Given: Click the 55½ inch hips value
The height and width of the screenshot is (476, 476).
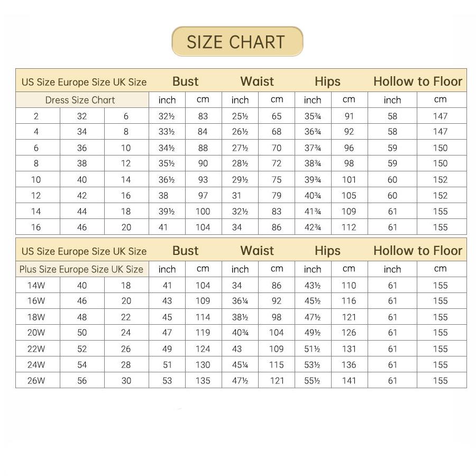Looking at the screenshot, I should click(313, 381).
